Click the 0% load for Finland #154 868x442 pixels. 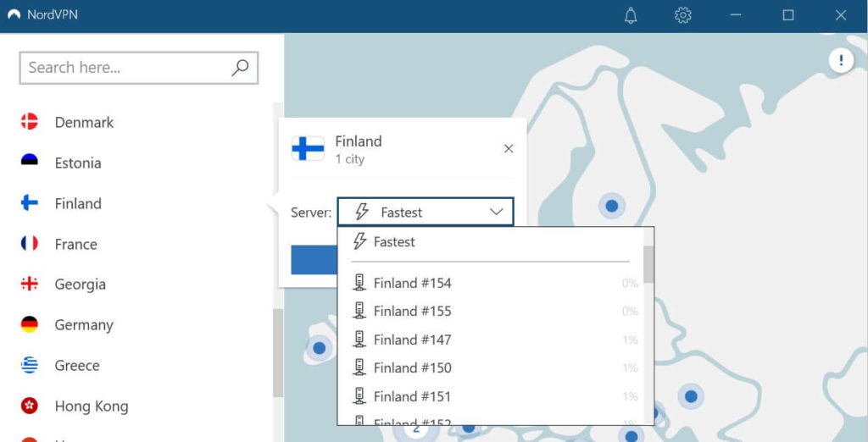pyautogui.click(x=630, y=283)
